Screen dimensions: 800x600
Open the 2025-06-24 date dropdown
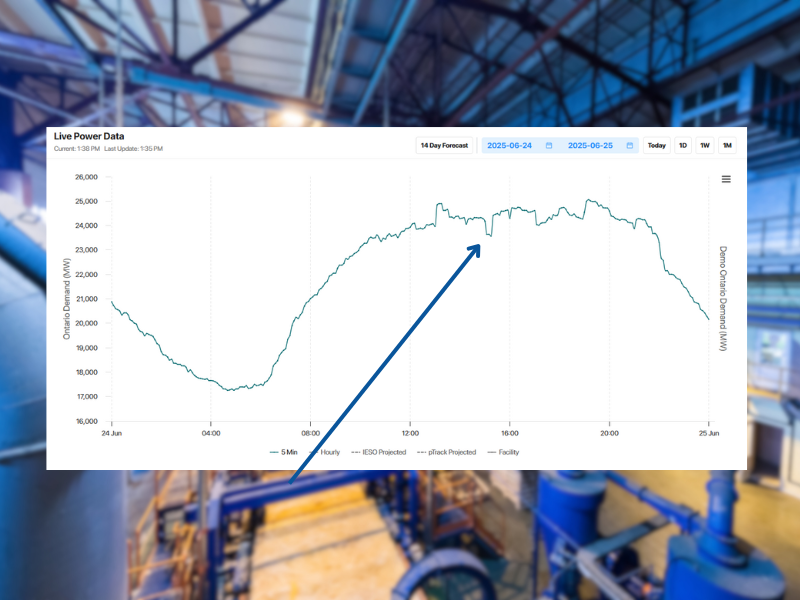coord(510,145)
